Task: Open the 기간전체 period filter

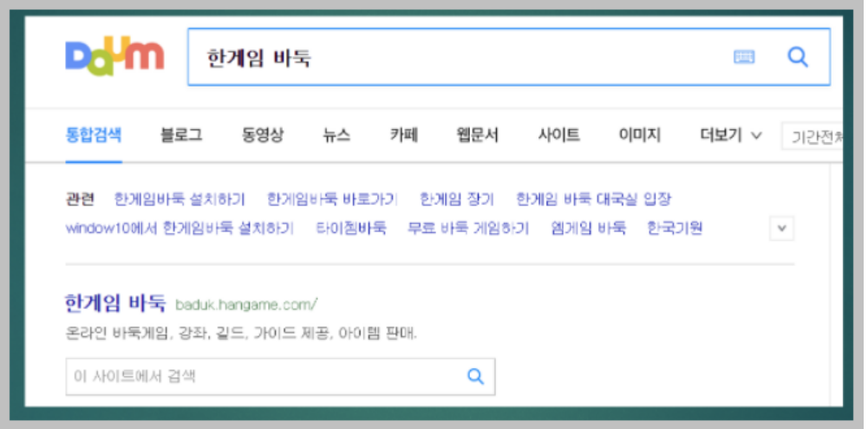Action: click(813, 136)
